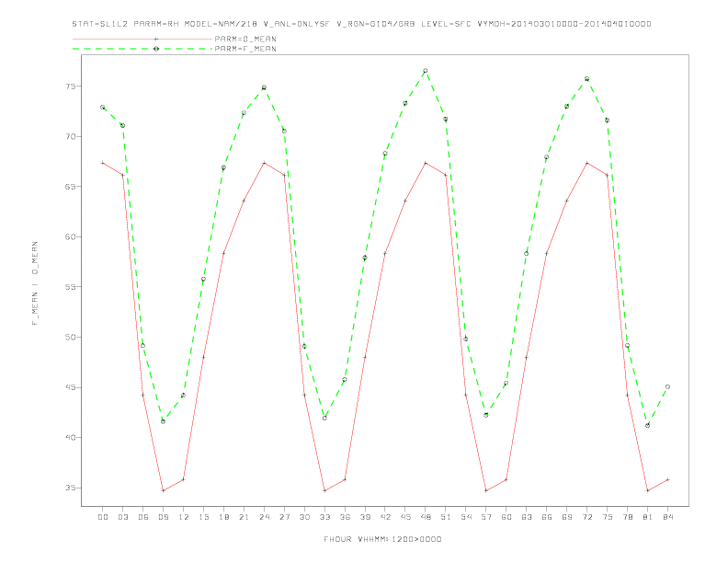
Task: Click x-axis hour label 81
Action: tap(648, 517)
